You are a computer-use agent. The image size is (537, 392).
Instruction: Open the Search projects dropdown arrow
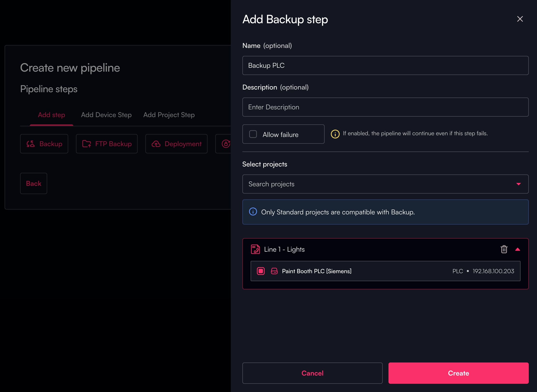pos(518,184)
